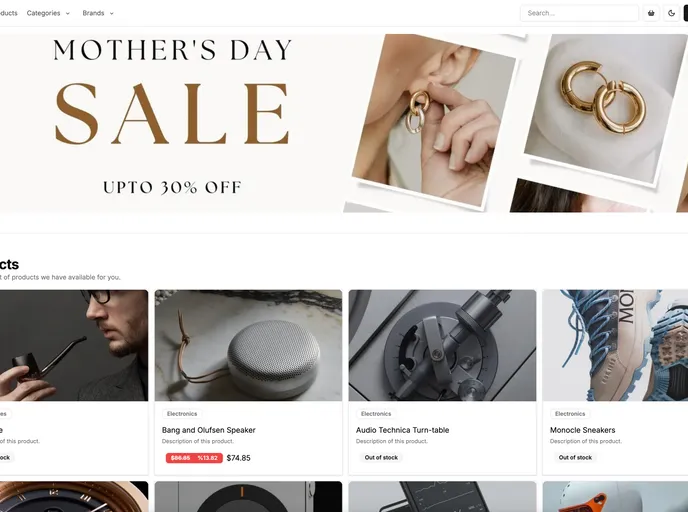688x512 pixels.
Task: Click the pipe smoking man product image
Action: pos(74,345)
